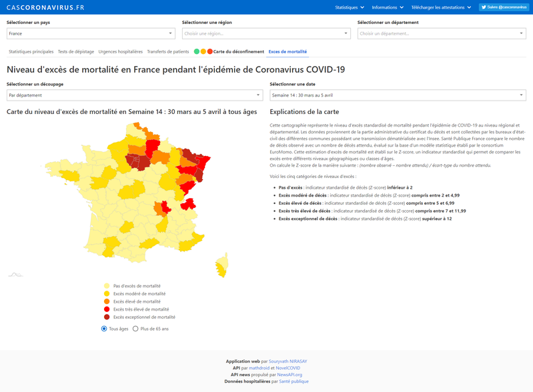Click the Twitter follow @cascoronavirus button

coord(504,7)
